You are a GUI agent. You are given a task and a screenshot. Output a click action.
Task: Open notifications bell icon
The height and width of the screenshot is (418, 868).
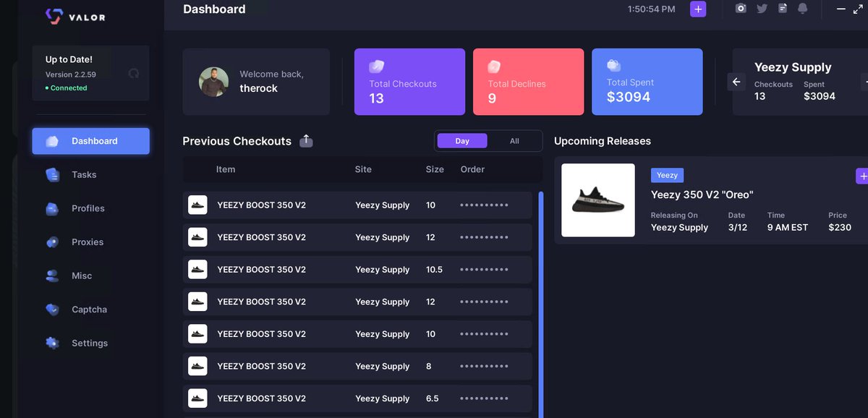pos(802,9)
